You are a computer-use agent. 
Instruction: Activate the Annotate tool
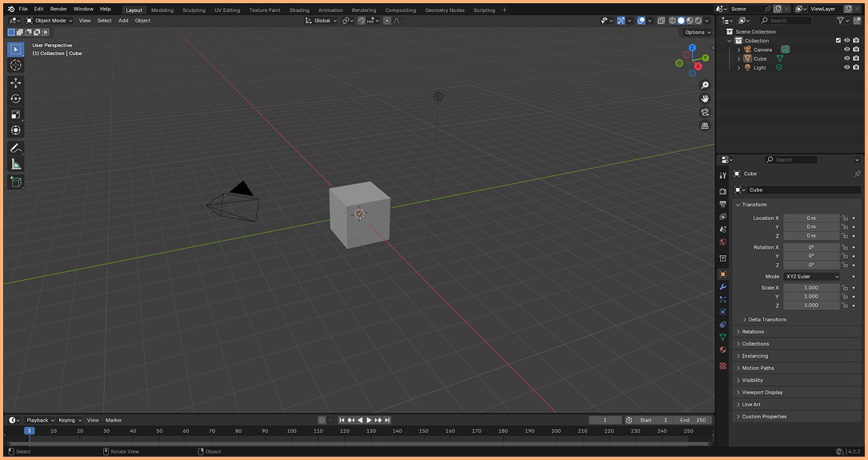[15, 148]
